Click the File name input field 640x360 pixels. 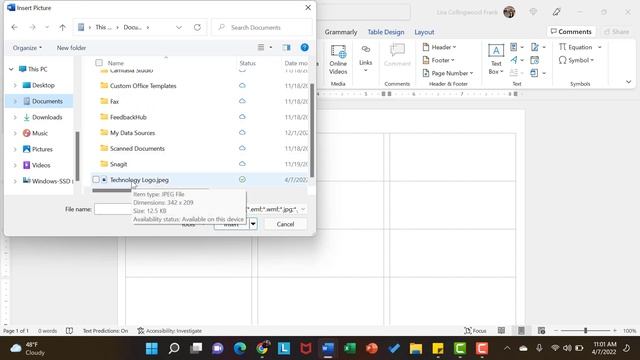113,209
